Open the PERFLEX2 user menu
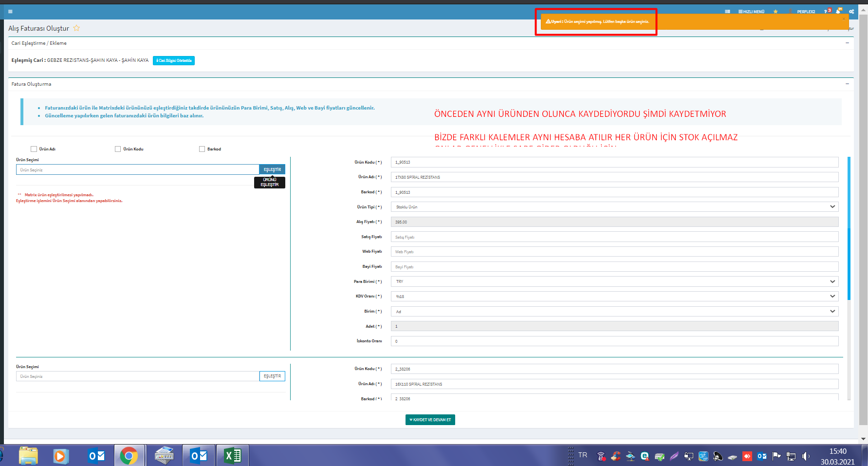The image size is (868, 466). [x=806, y=12]
